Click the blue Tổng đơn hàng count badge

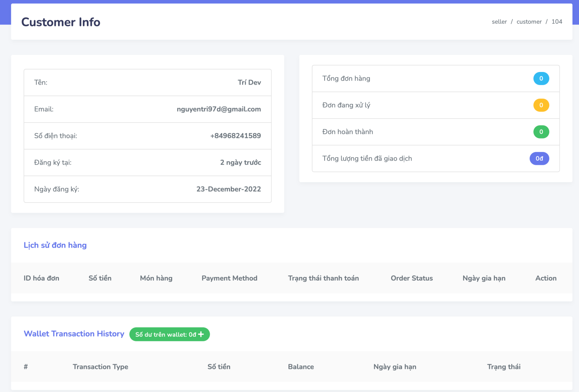tap(541, 78)
